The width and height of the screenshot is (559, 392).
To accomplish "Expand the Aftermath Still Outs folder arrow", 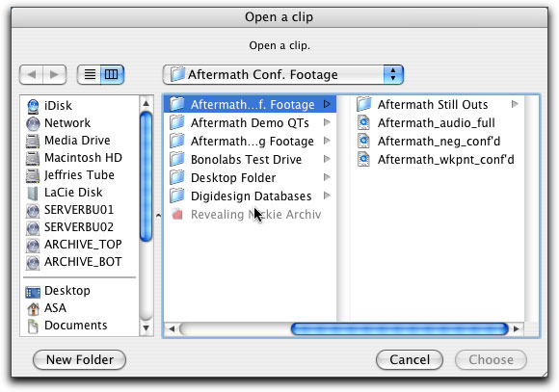I will [515, 104].
